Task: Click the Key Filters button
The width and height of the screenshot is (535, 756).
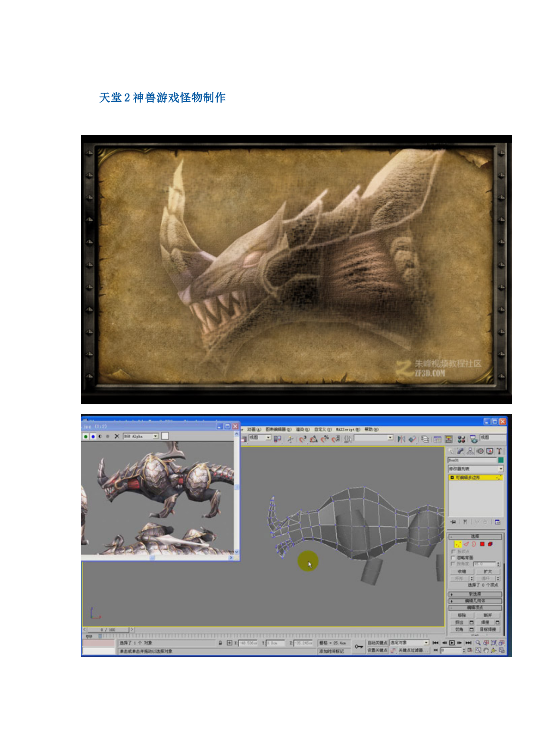Action: pyautogui.click(x=413, y=650)
